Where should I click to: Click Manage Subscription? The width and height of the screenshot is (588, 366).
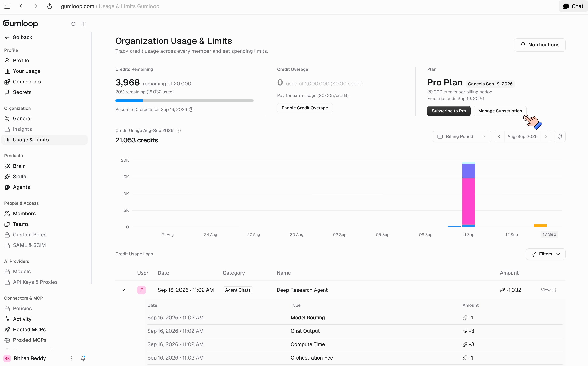[500, 111]
